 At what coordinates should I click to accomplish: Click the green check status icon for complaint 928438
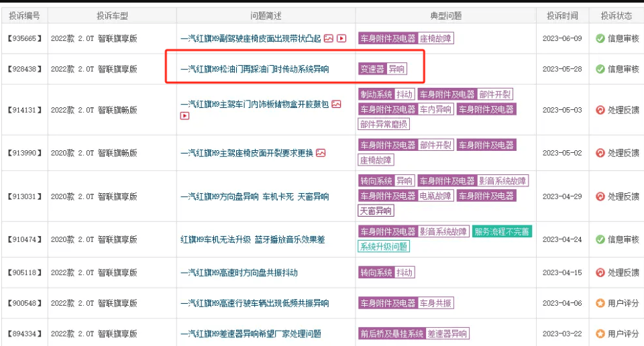(600, 69)
